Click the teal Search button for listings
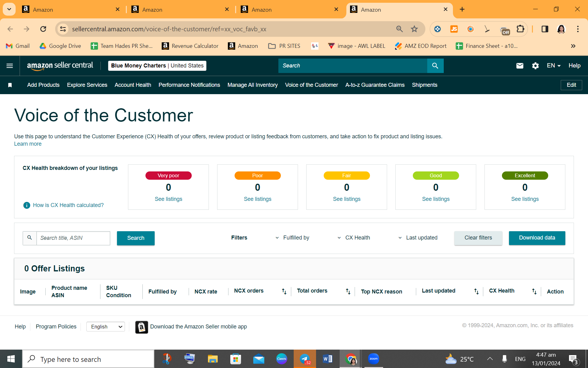This screenshot has height=368, width=588. 136,238
